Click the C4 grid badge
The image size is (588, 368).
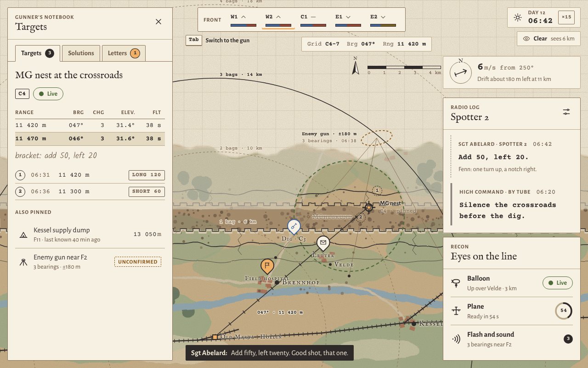click(22, 94)
